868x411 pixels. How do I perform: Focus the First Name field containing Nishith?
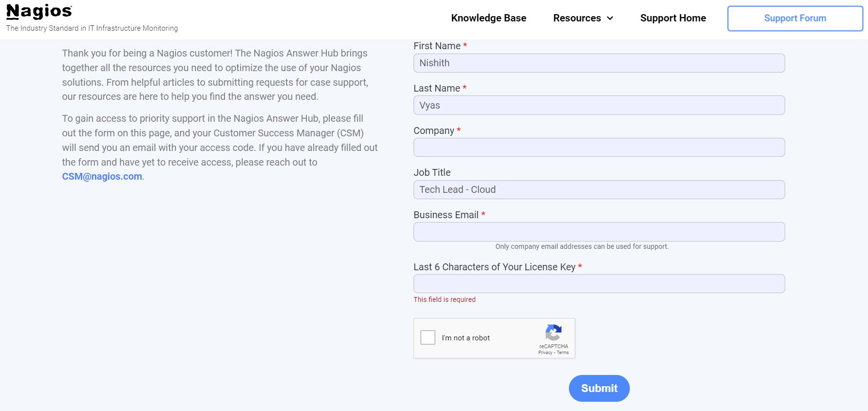[599, 63]
